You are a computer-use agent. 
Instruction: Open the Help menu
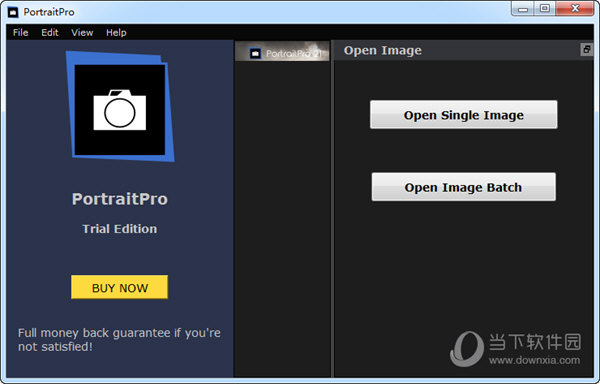pyautogui.click(x=116, y=33)
